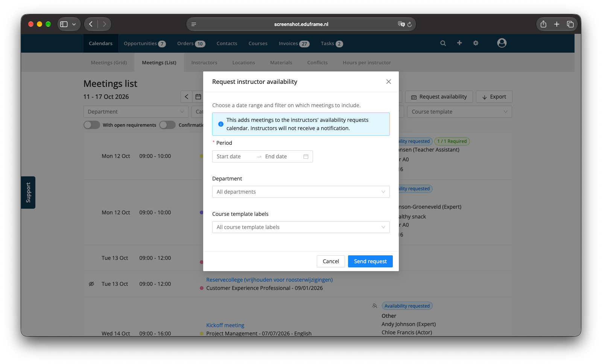The height and width of the screenshot is (364, 602).
Task: Click the End date input field
Action: pos(282,156)
